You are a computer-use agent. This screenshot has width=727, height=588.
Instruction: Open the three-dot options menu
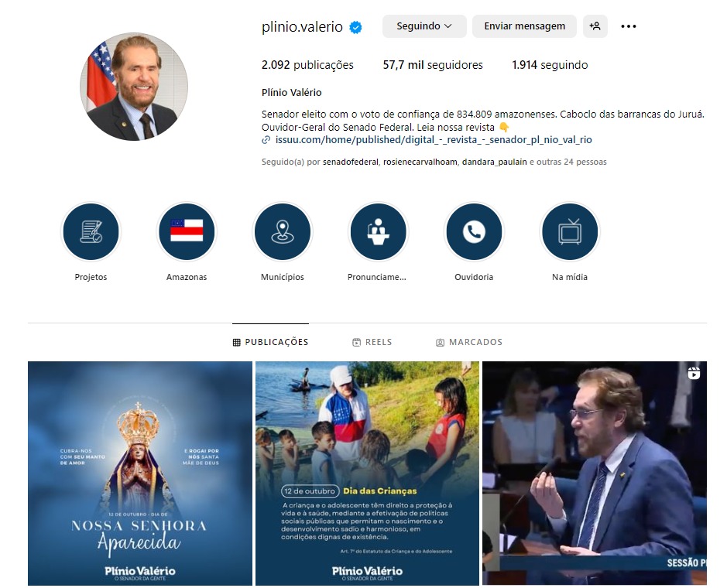[x=628, y=26]
